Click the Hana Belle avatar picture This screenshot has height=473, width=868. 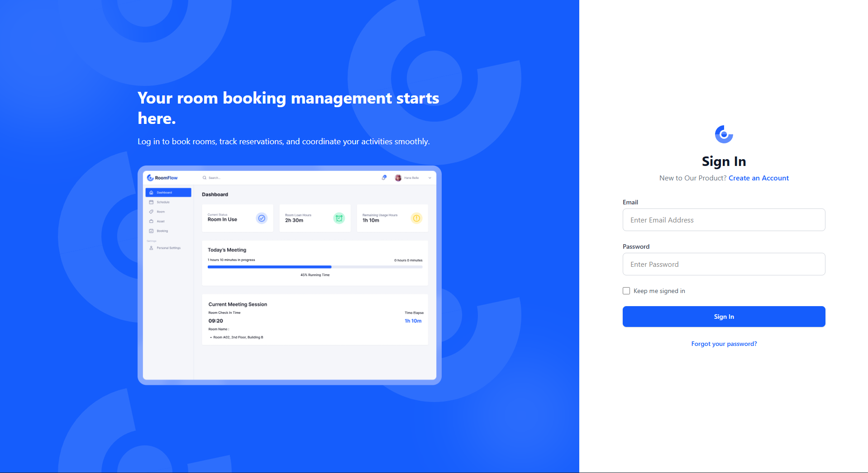(398, 178)
